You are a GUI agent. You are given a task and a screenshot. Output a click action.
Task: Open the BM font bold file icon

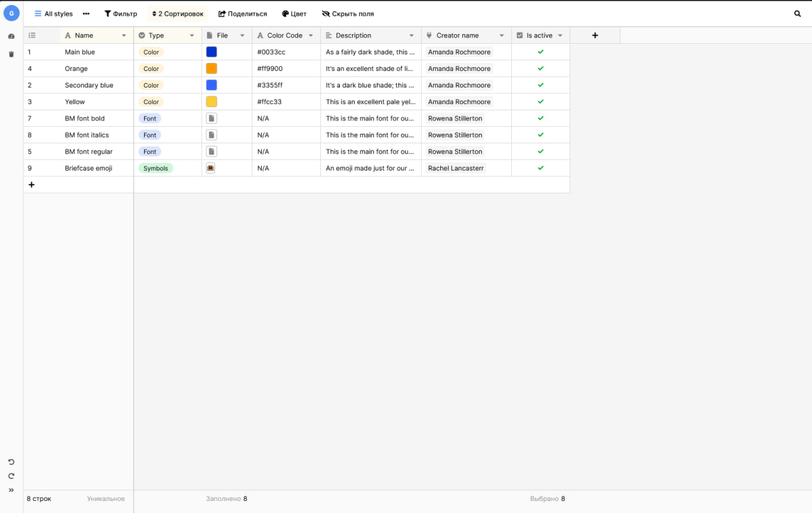tap(211, 119)
